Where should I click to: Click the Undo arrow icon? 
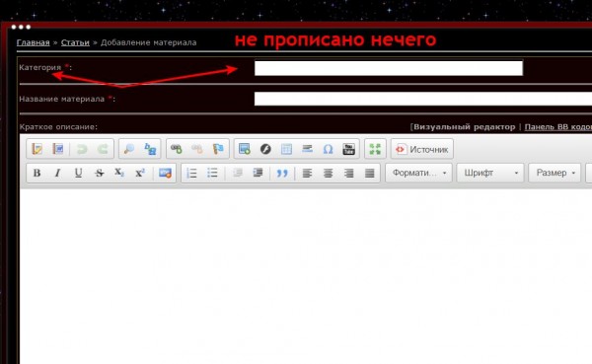tap(82, 149)
